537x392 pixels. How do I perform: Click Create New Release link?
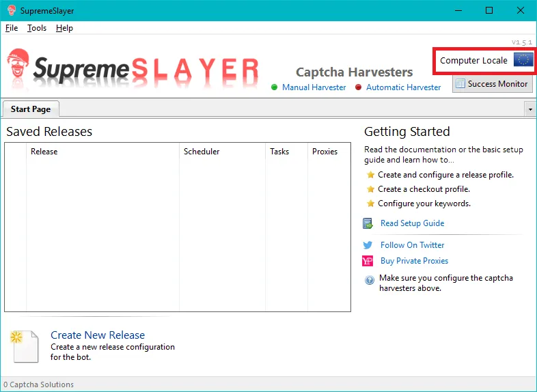coord(98,335)
